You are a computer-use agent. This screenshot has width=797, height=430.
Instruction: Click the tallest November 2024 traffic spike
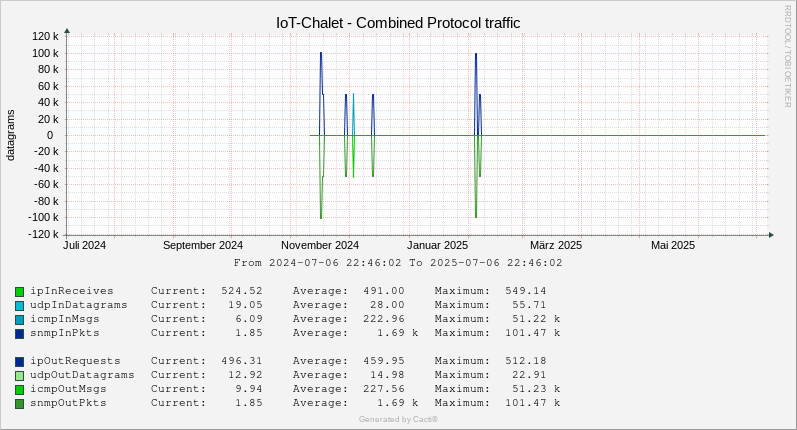(321, 53)
